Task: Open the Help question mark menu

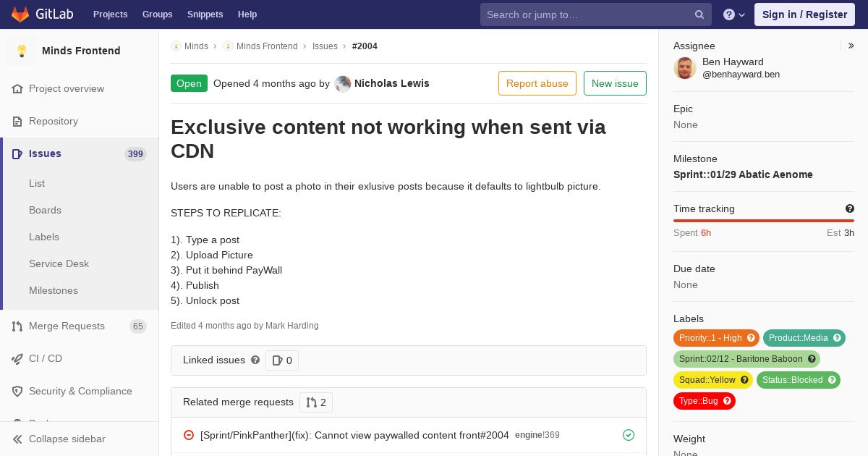Action: click(734, 14)
